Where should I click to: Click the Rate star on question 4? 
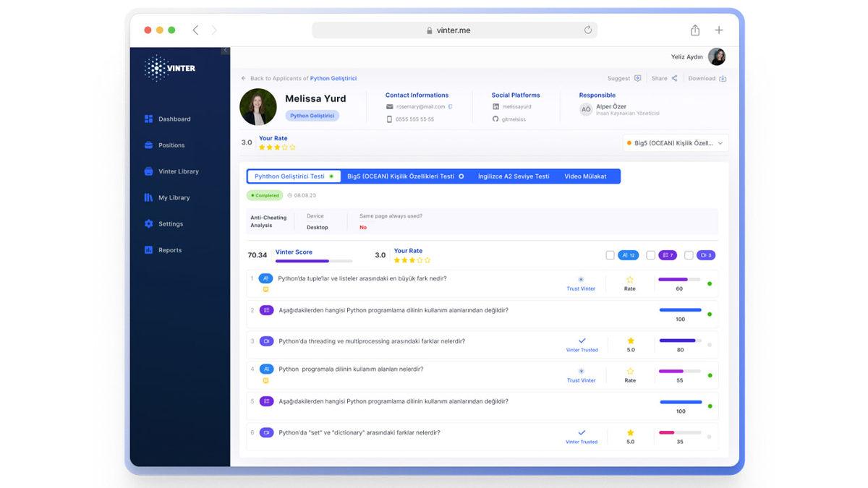coord(630,372)
